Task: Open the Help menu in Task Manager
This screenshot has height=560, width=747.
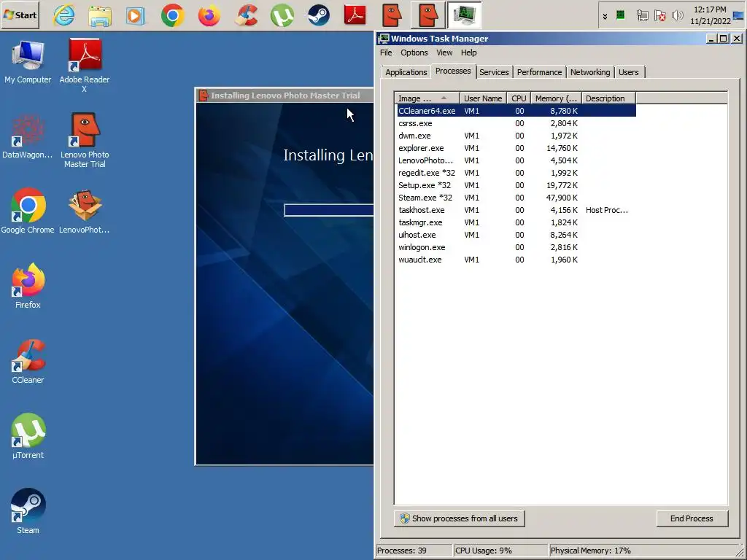Action: pos(469,52)
